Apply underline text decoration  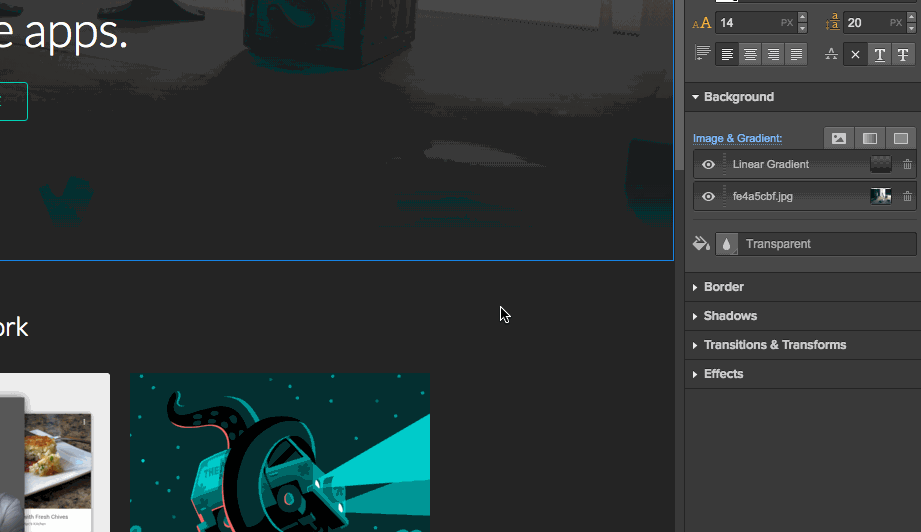(879, 54)
